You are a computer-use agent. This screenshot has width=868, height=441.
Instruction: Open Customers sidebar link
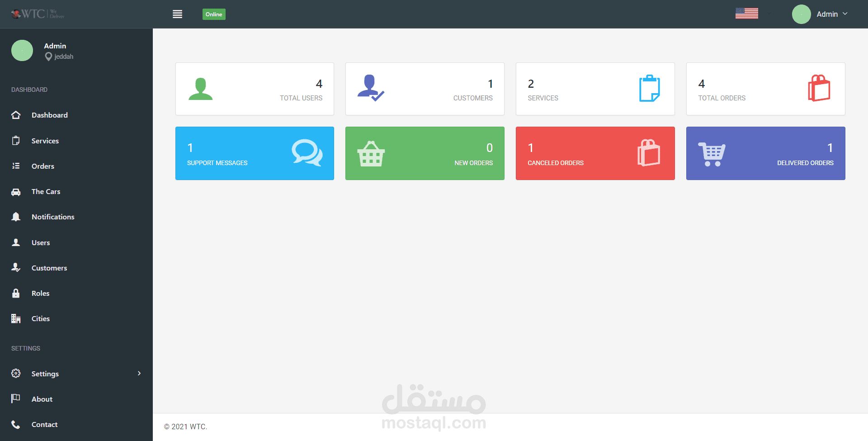[x=49, y=268]
